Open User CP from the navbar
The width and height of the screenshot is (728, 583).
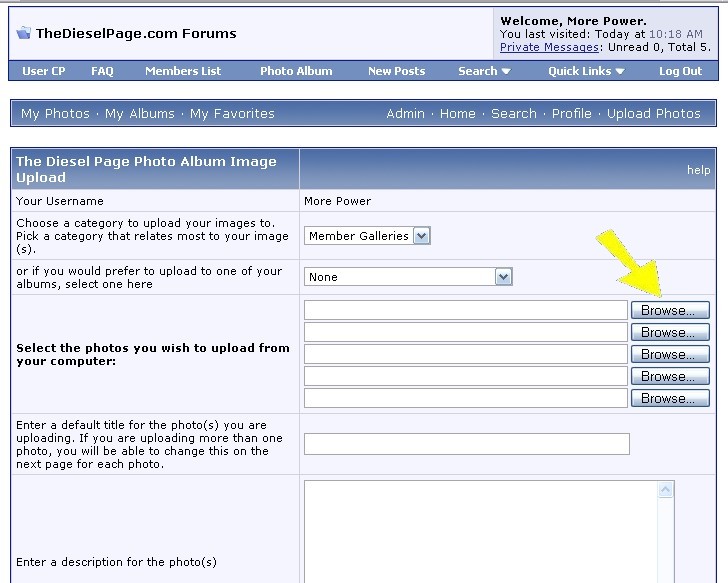tap(43, 71)
